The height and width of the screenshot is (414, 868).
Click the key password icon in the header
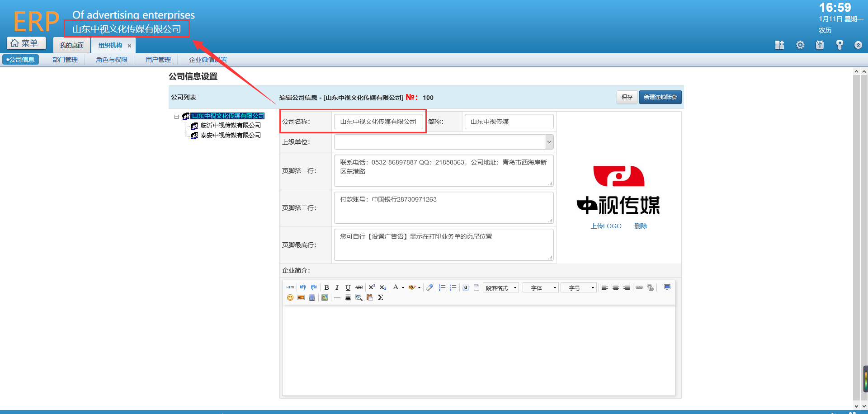pos(840,45)
